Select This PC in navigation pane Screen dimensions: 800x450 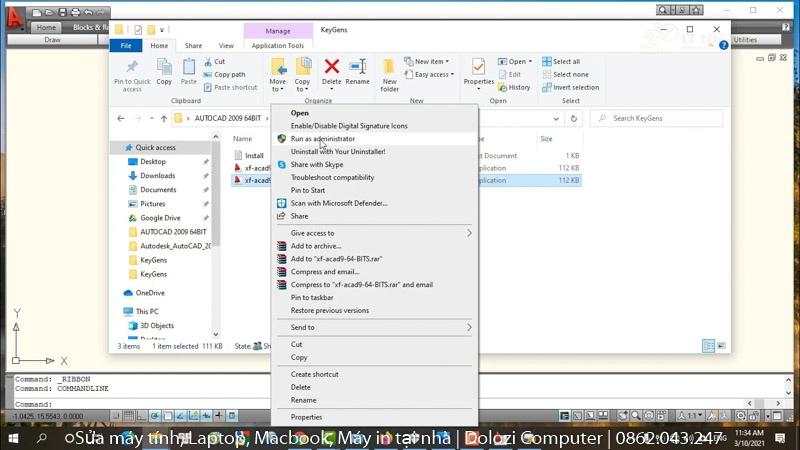click(147, 311)
